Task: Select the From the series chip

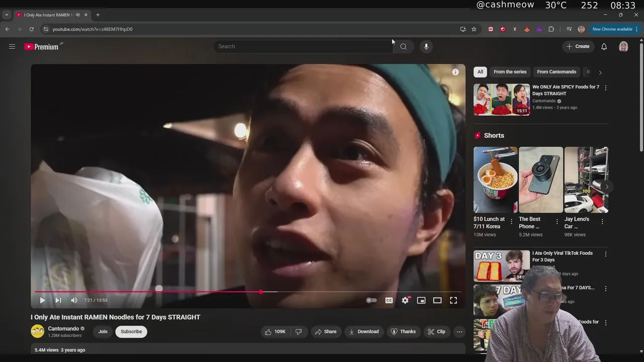Action: pyautogui.click(x=510, y=72)
